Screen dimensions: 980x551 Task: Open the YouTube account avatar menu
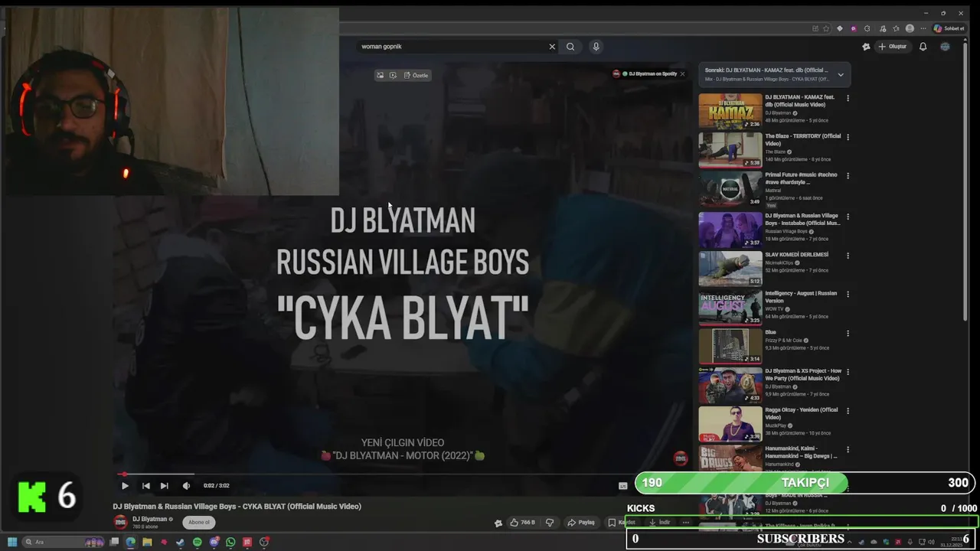tap(945, 47)
